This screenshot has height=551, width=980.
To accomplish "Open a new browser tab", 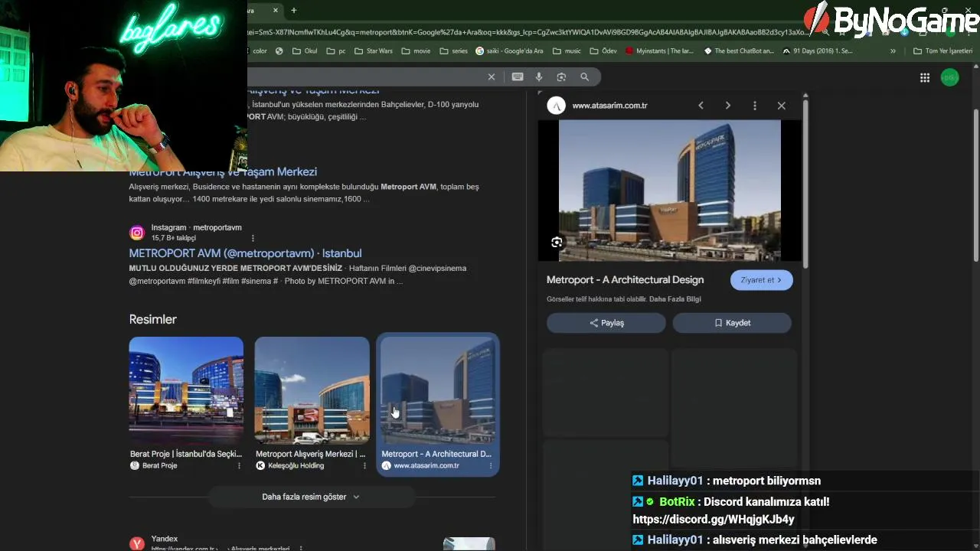I will 294,11.
